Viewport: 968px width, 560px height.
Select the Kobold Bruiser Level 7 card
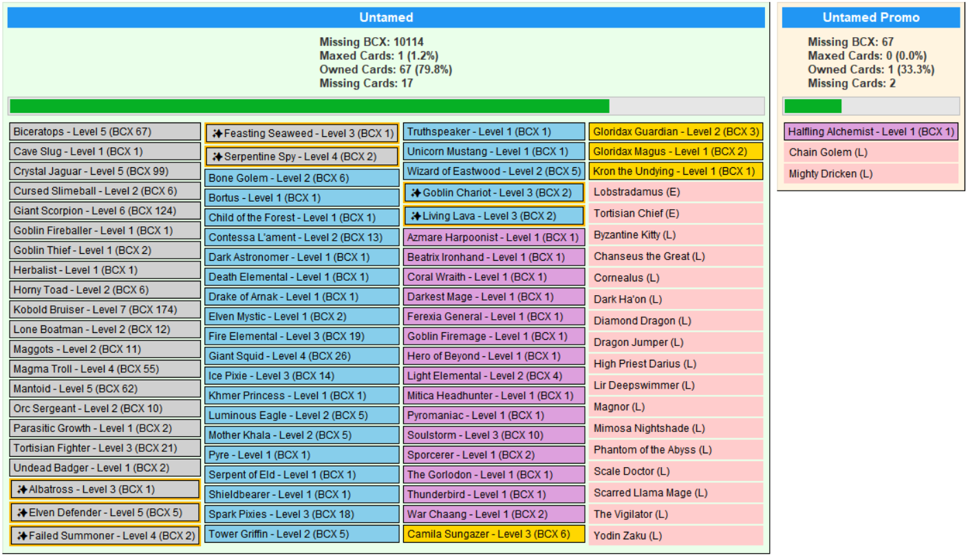tap(105, 310)
